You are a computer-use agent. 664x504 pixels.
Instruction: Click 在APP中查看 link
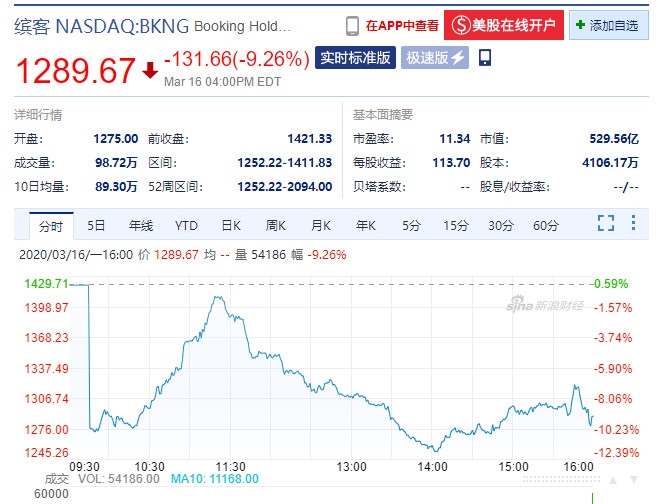pos(400,25)
